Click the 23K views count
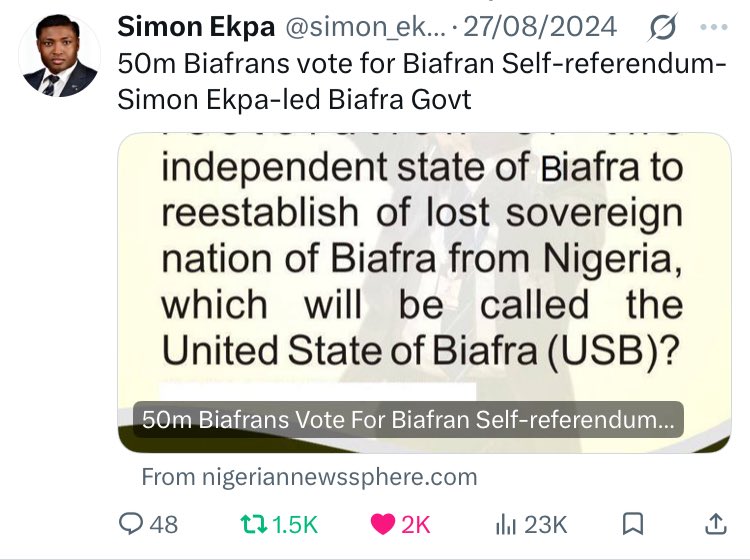This screenshot has height=560, width=750. click(545, 525)
